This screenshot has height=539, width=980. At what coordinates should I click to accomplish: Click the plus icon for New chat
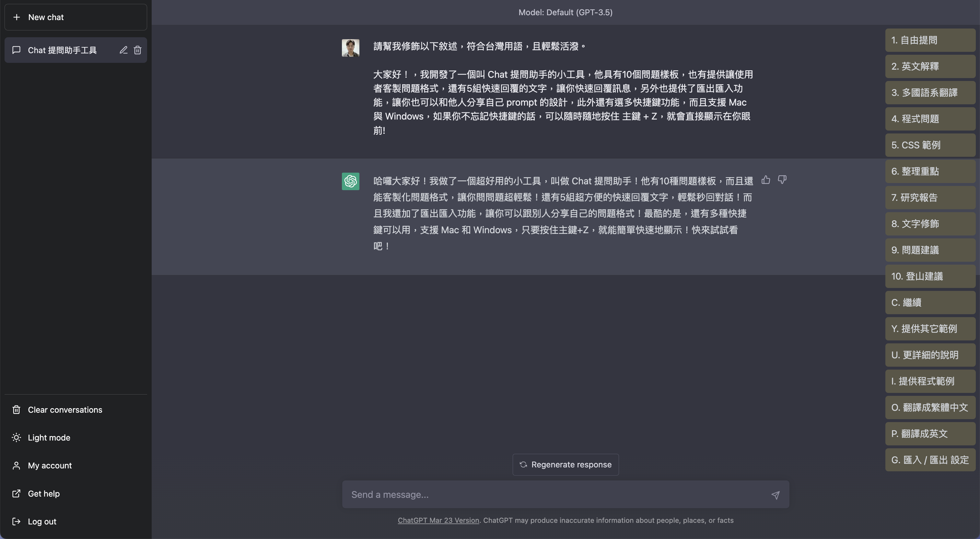click(17, 17)
